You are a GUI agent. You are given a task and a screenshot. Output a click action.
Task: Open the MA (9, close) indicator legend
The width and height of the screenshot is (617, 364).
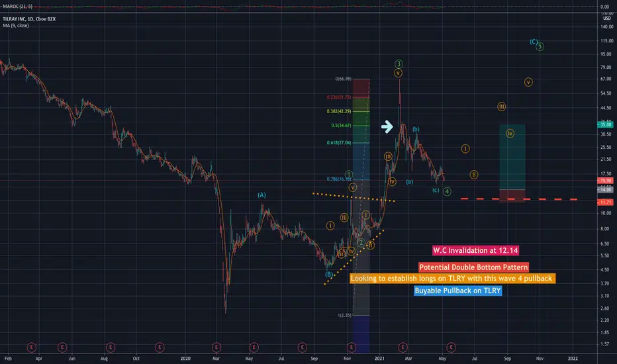tap(16, 26)
